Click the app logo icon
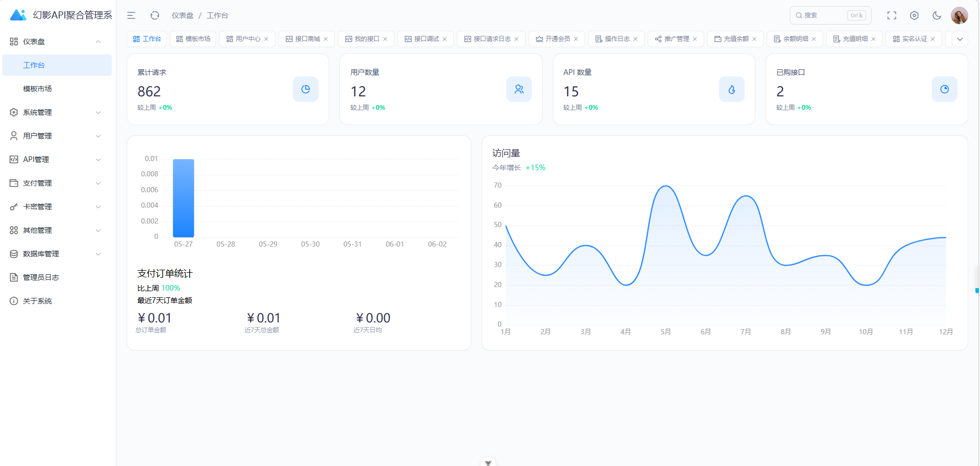 coord(18,15)
